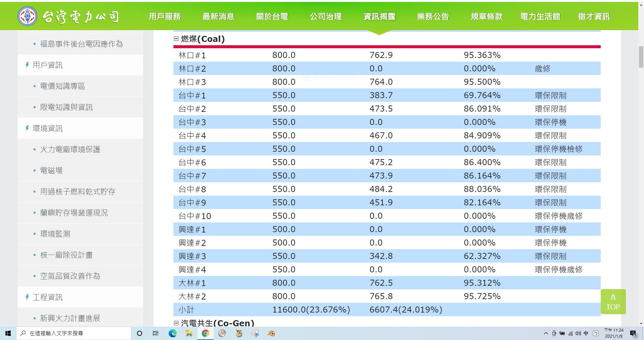Open 核一廠除役計畫 sidebar link
The image size is (644, 340).
point(66,255)
